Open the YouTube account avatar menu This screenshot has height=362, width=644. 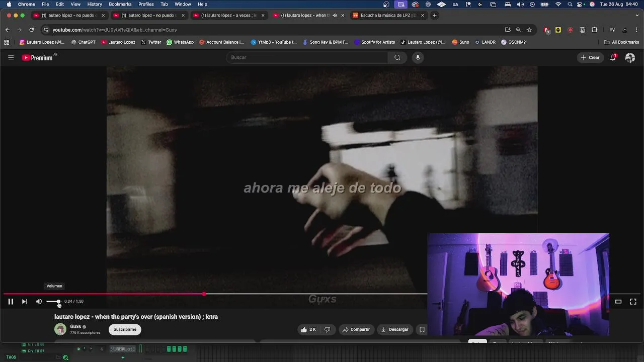[x=630, y=58]
